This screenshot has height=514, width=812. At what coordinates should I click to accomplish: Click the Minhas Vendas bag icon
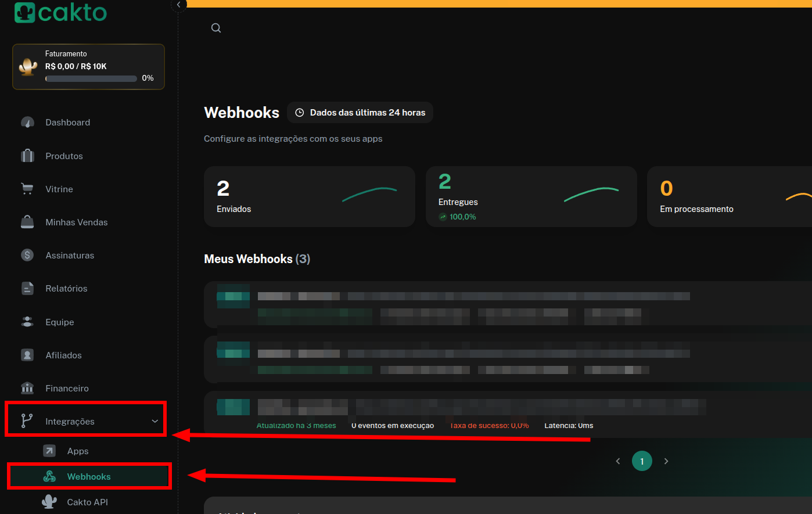pyautogui.click(x=27, y=222)
